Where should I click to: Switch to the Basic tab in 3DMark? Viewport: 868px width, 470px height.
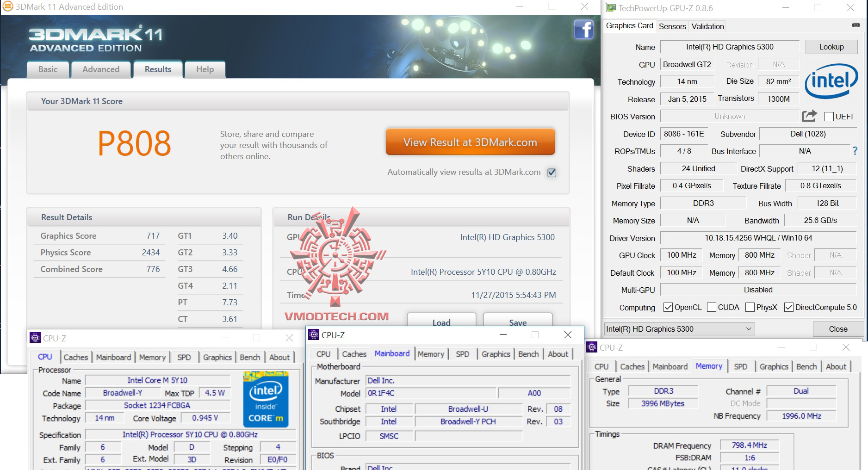click(48, 69)
